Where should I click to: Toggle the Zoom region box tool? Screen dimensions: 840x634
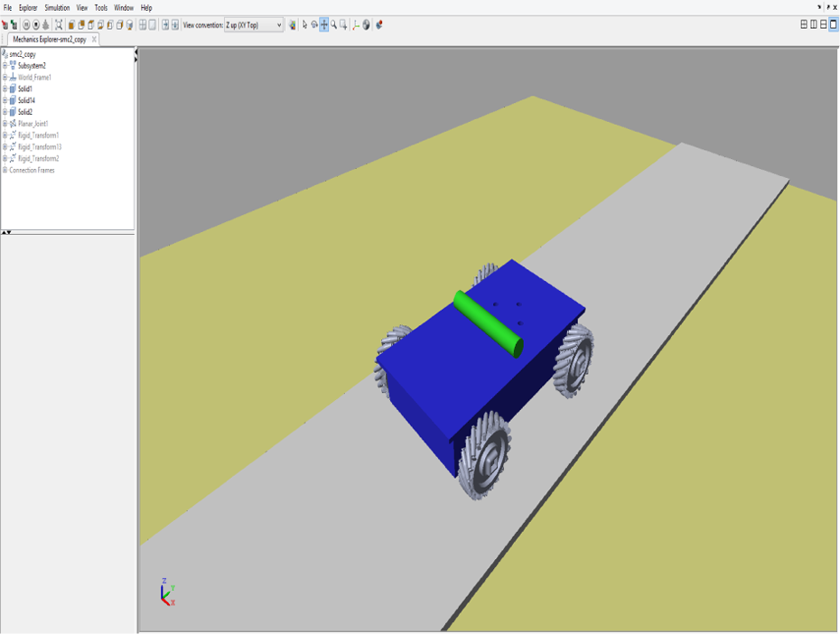click(x=344, y=24)
